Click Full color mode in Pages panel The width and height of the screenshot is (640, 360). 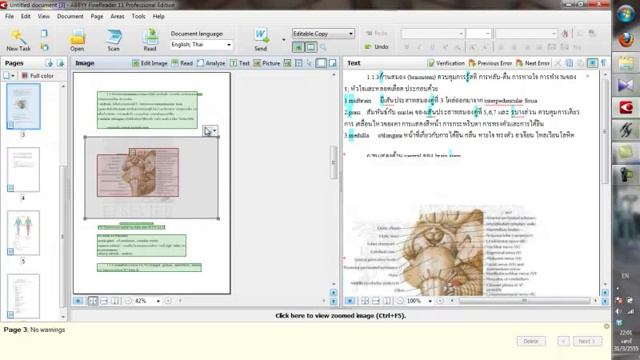pyautogui.click(x=38, y=76)
